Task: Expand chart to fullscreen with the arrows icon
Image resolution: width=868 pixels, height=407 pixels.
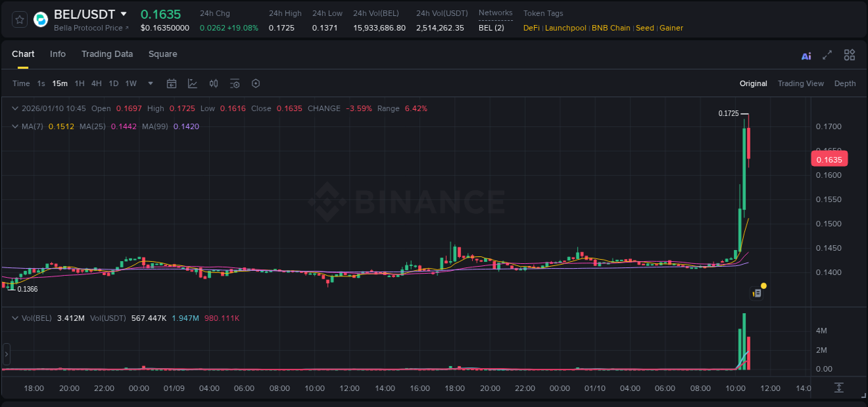Action: click(827, 55)
